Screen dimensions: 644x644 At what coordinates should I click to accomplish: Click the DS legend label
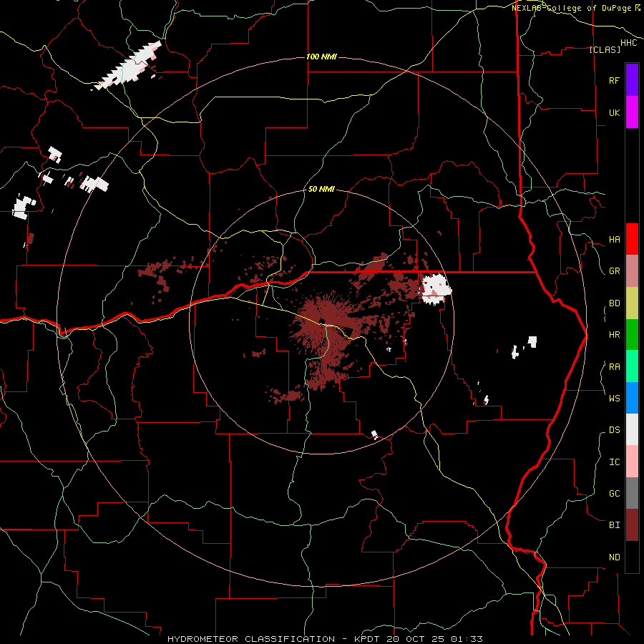[x=614, y=429]
